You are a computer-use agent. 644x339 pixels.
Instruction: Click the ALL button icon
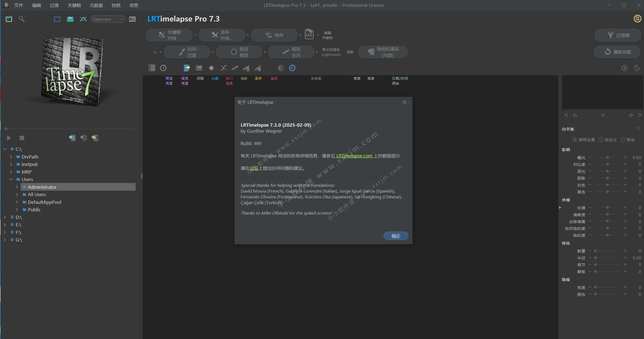coord(132,19)
